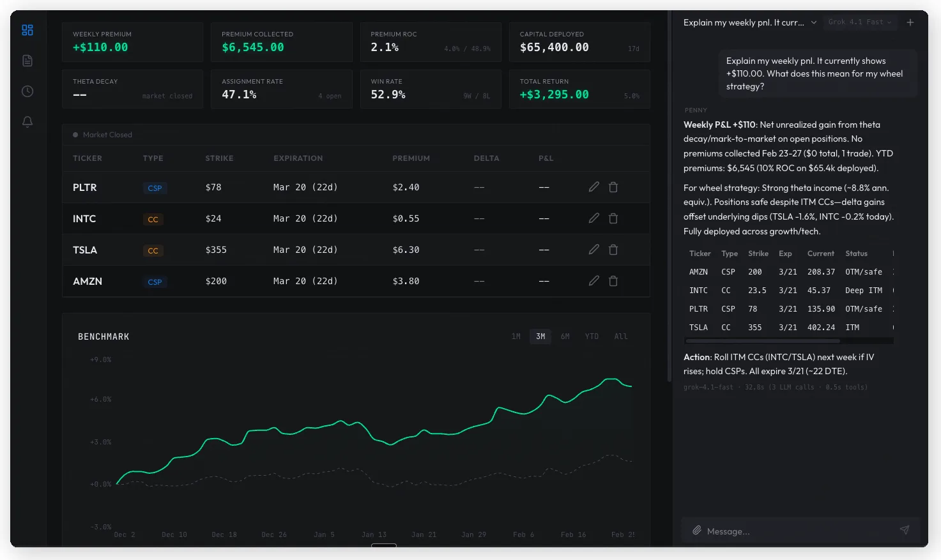Toggle the CSP type badge on AMZN row
941x560 pixels.
click(155, 281)
